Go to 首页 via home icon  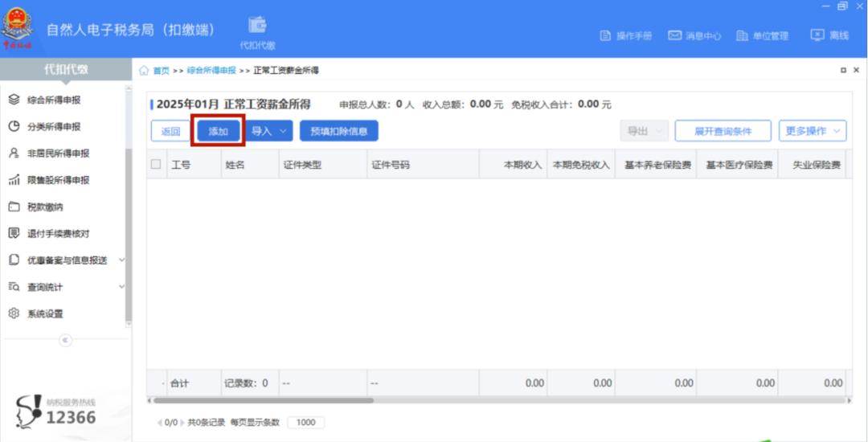point(144,71)
